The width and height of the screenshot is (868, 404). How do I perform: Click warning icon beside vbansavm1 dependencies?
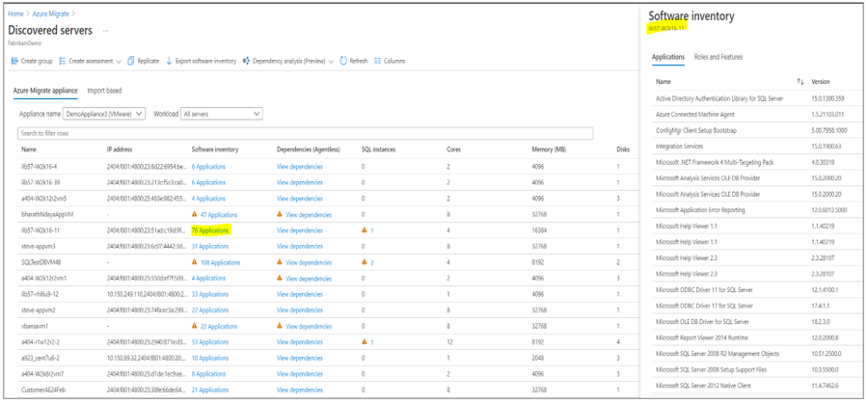tap(280, 326)
